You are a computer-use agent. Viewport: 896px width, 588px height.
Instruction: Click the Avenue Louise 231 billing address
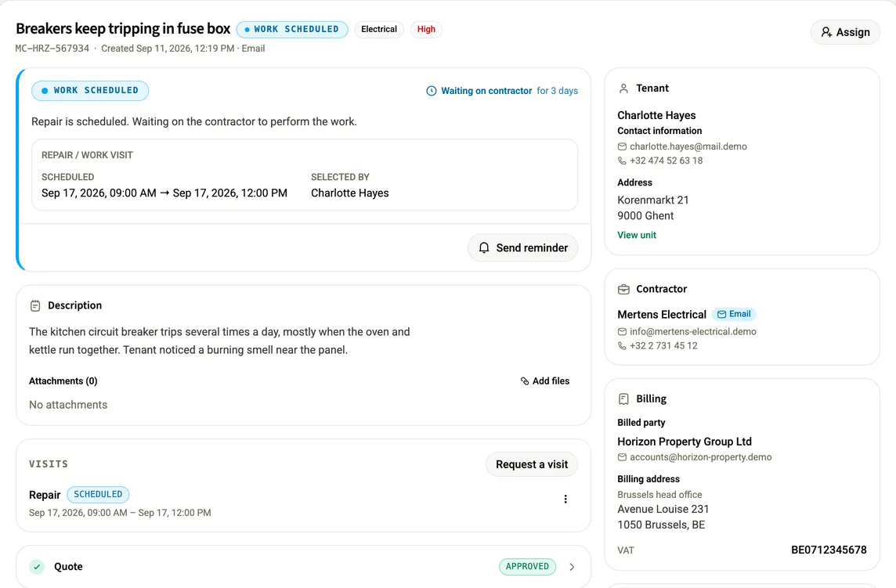coord(663,510)
